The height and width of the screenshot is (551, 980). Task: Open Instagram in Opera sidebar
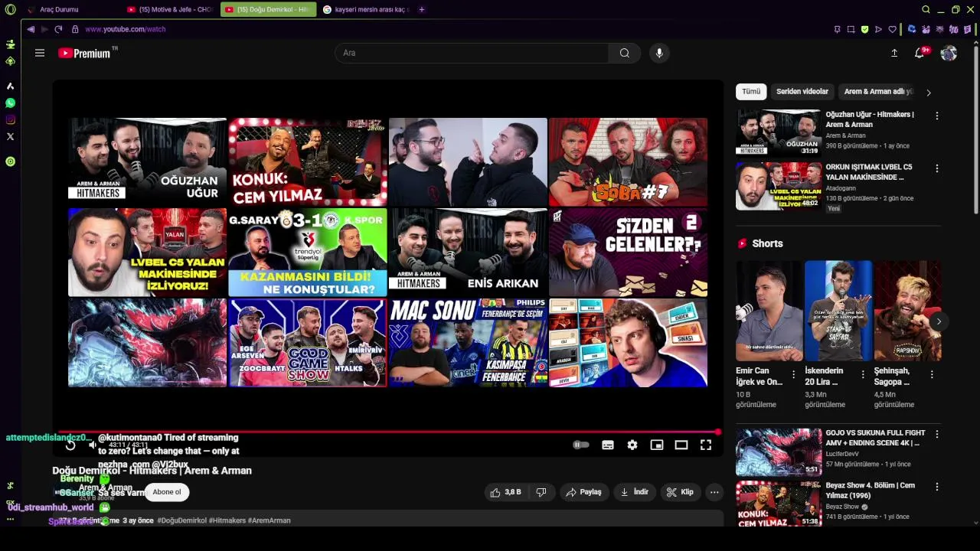(x=10, y=119)
